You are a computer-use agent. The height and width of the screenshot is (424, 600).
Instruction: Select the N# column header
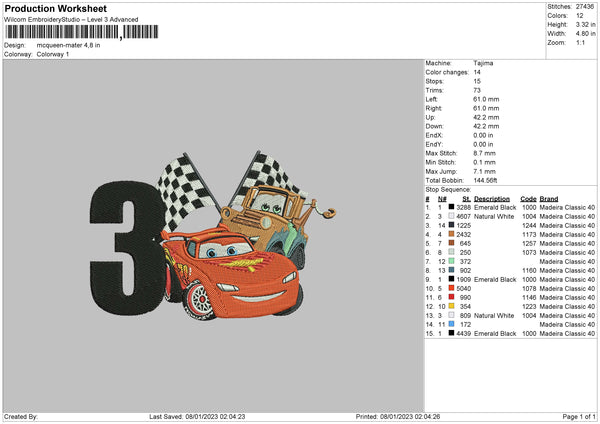coord(442,199)
